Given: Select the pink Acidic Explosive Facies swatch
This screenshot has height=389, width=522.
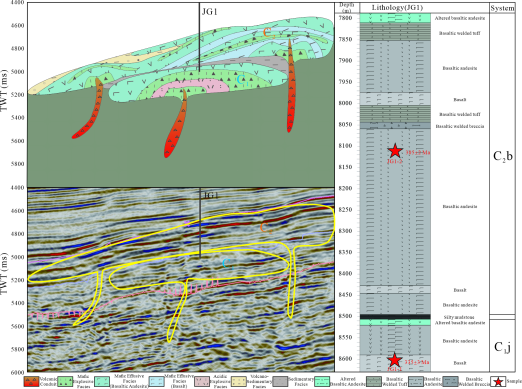Looking at the screenshot, I should (203, 382).
